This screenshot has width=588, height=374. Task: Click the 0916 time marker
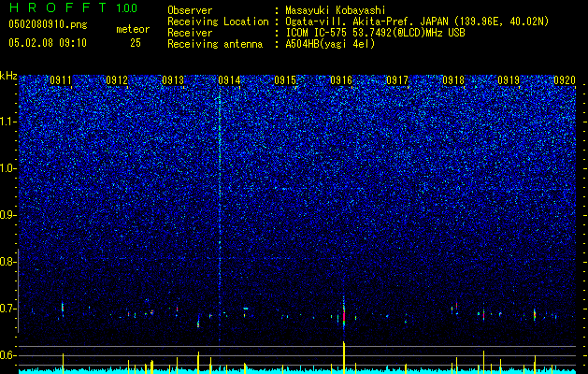[x=341, y=80]
